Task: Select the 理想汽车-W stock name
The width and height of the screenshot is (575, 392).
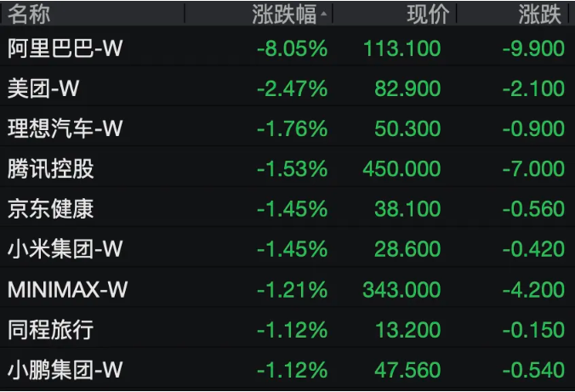Action: 65,128
